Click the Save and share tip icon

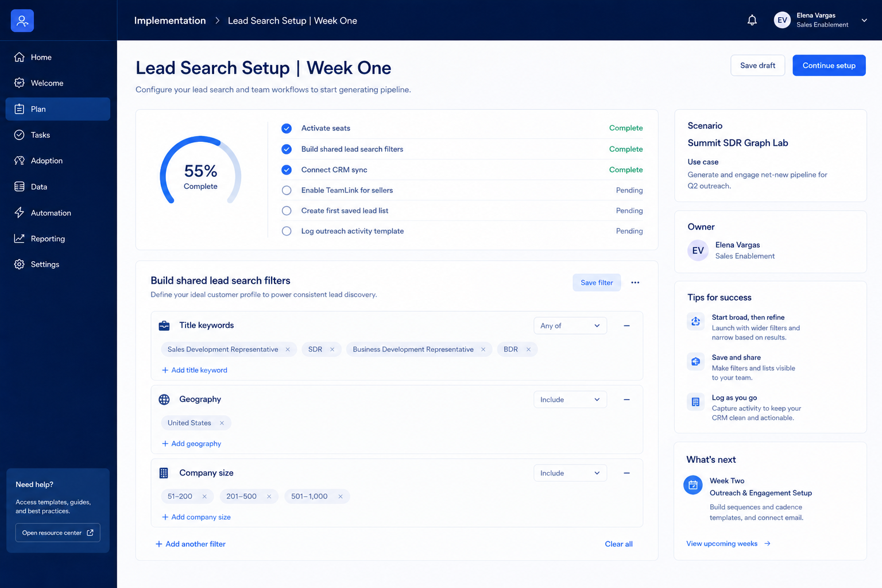click(x=695, y=361)
